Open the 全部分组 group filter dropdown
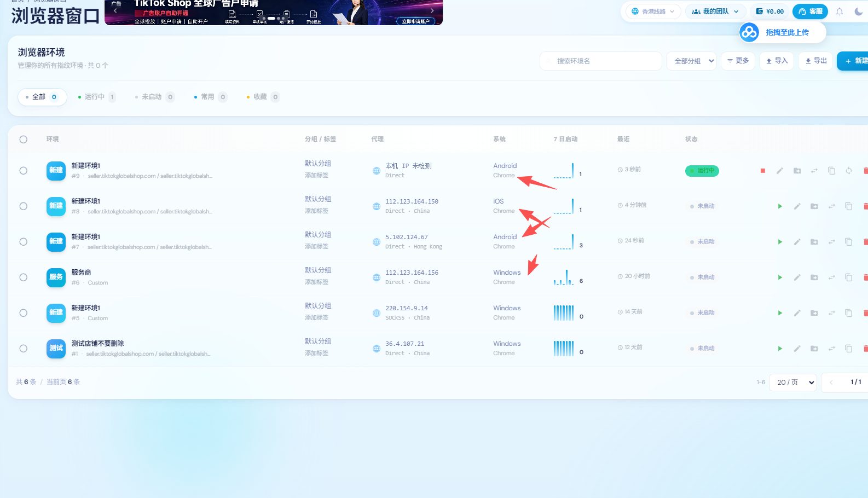 coord(692,61)
